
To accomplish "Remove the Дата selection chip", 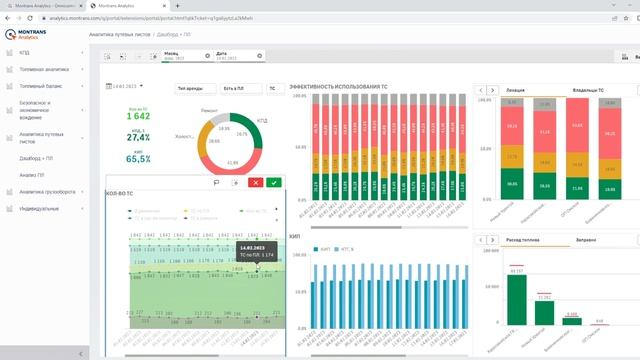I will click(x=260, y=56).
